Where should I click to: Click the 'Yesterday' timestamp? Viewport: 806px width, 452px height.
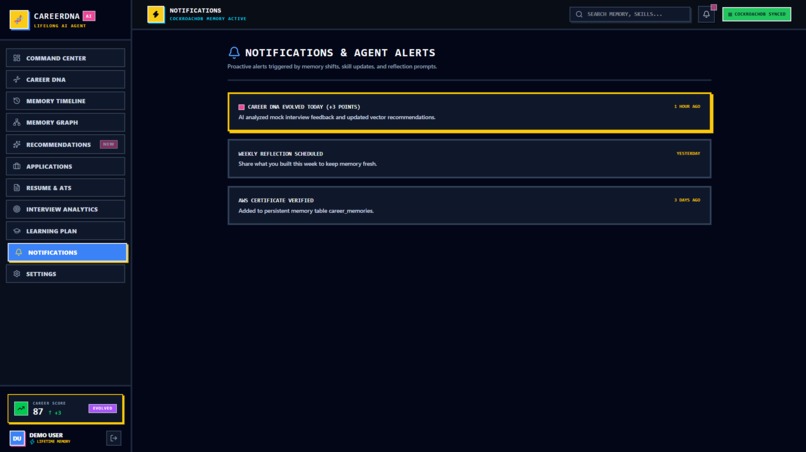(688, 153)
